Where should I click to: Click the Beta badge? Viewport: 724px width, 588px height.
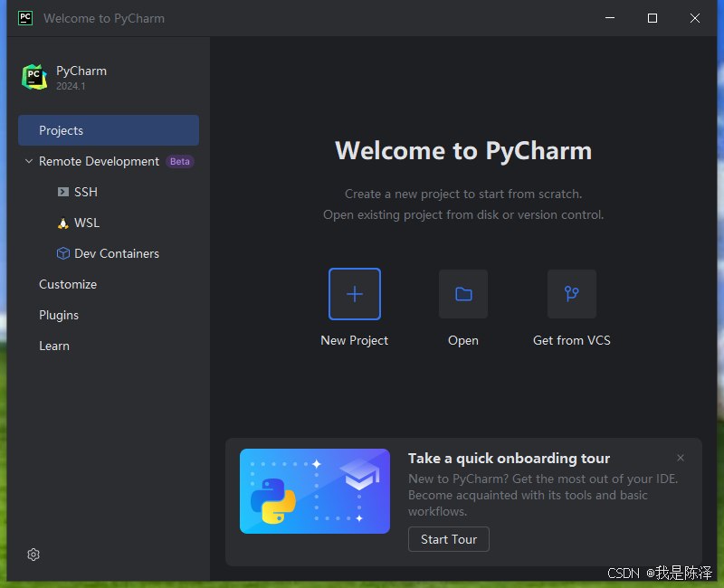click(x=179, y=162)
